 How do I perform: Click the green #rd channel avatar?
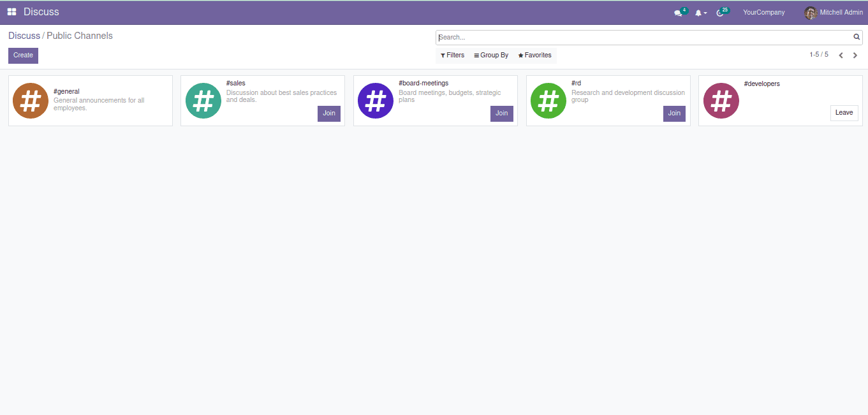coord(548,101)
